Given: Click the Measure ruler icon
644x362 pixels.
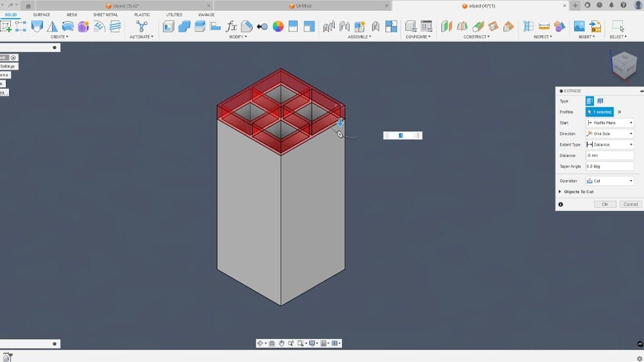Looking at the screenshot, I should [544, 26].
